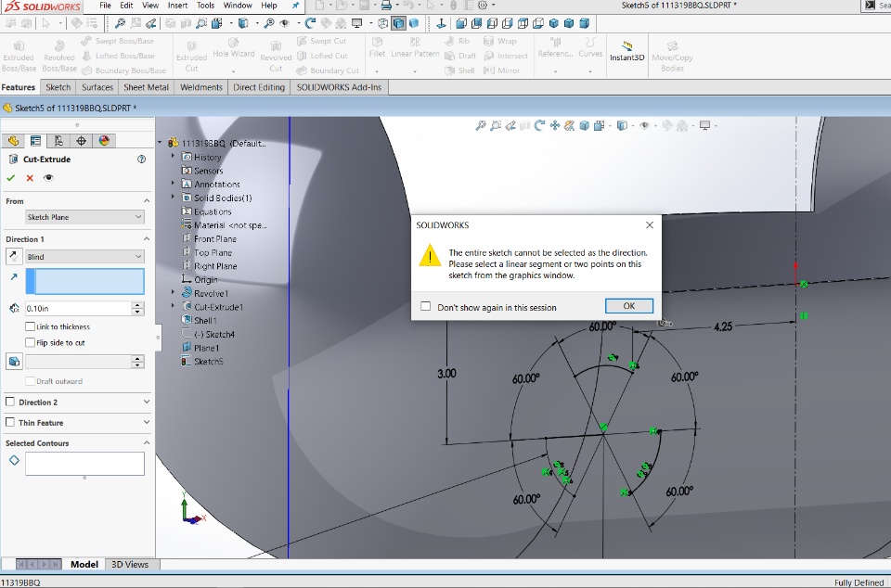This screenshot has height=588, width=891.
Task: Toggle the Instant3D button
Action: point(626,51)
